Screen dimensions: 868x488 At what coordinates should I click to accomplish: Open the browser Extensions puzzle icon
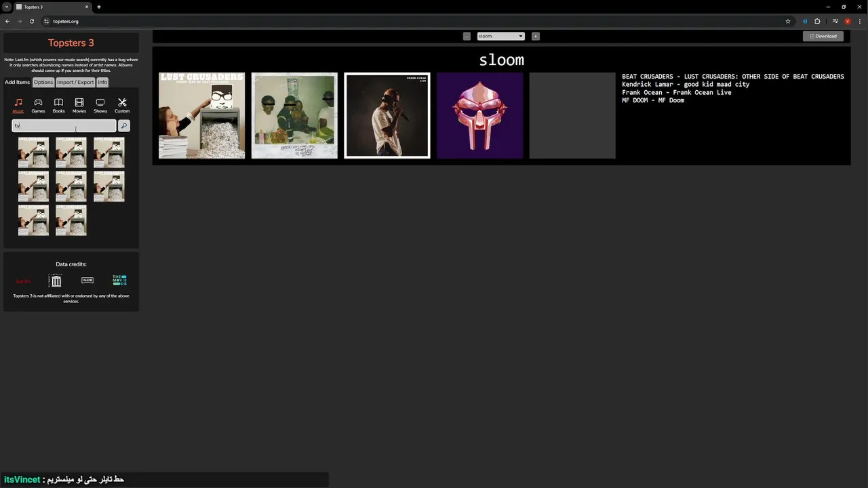817,21
